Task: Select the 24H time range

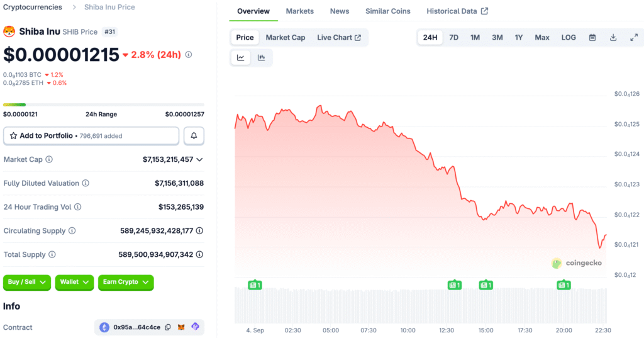Action: tap(430, 37)
